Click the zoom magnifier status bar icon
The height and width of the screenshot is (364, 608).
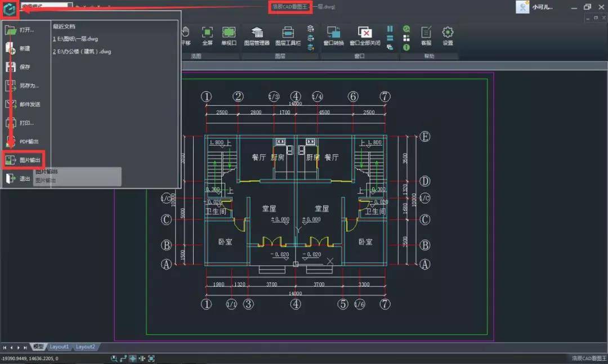point(114,358)
